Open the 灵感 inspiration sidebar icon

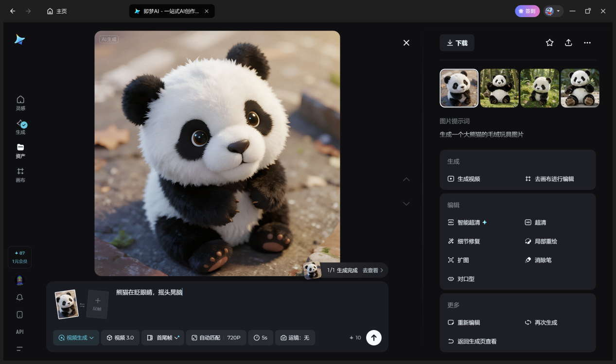pyautogui.click(x=20, y=103)
